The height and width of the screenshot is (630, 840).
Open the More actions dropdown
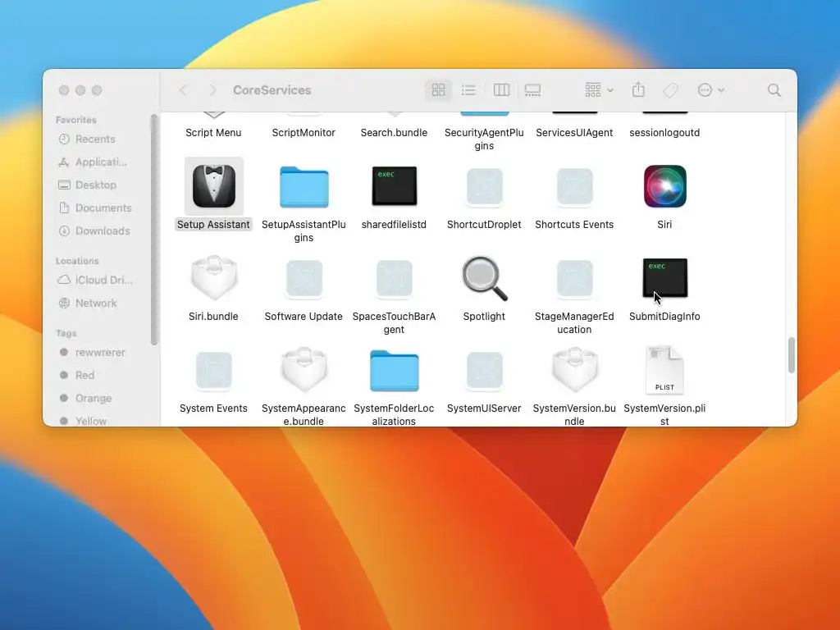click(710, 90)
